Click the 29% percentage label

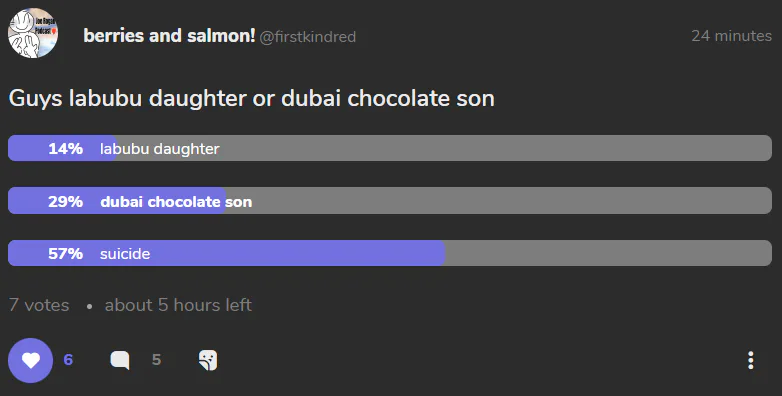pos(65,201)
